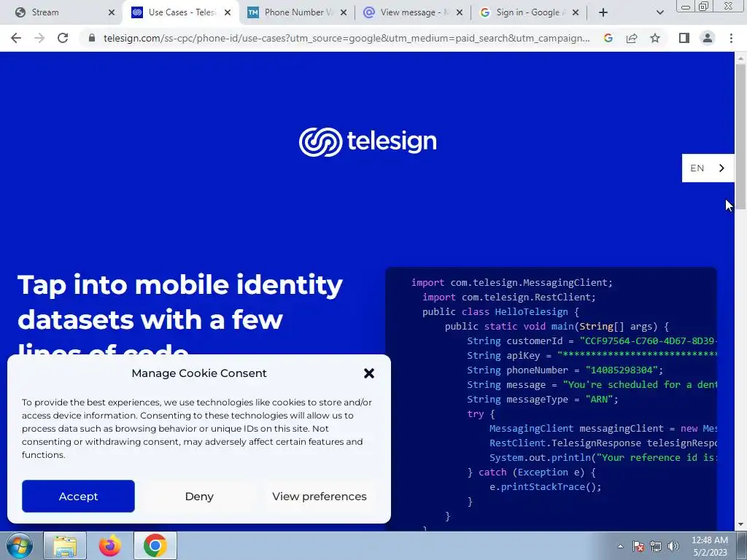Share this page via the share icon
The height and width of the screenshot is (560, 747).
click(632, 38)
